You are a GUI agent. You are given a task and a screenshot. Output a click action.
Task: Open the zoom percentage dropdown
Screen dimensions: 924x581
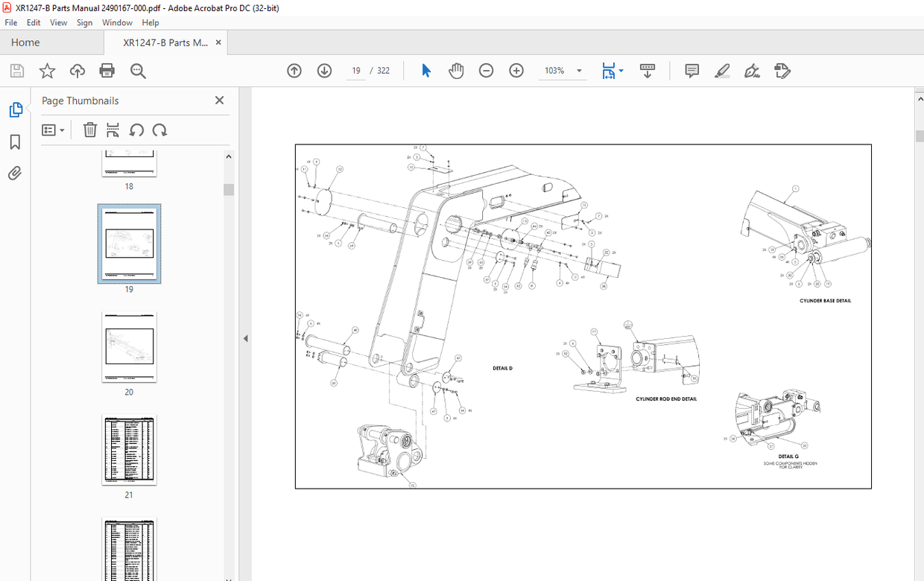pos(577,70)
